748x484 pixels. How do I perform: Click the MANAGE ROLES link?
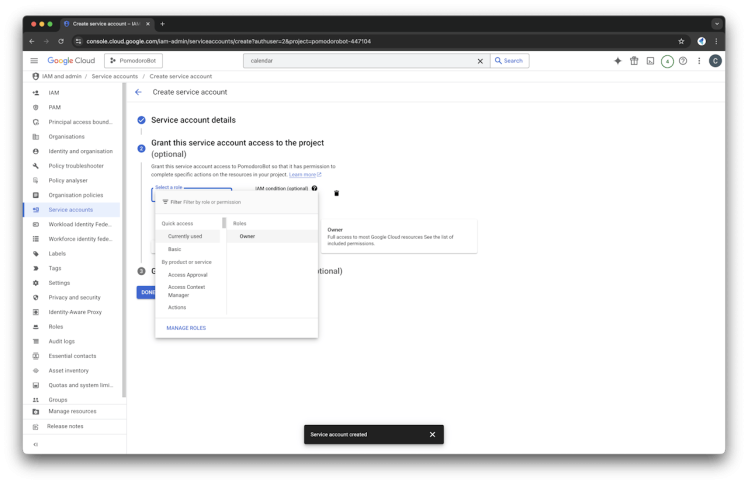(x=186, y=328)
